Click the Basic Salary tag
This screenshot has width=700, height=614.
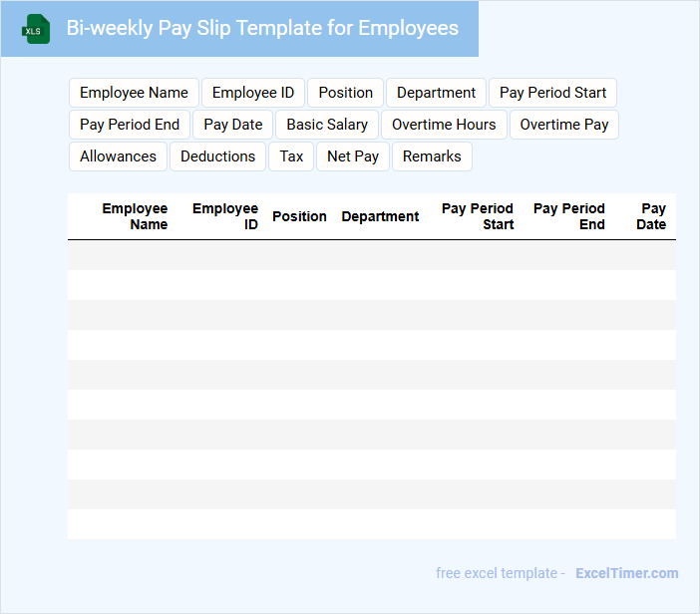[327, 125]
